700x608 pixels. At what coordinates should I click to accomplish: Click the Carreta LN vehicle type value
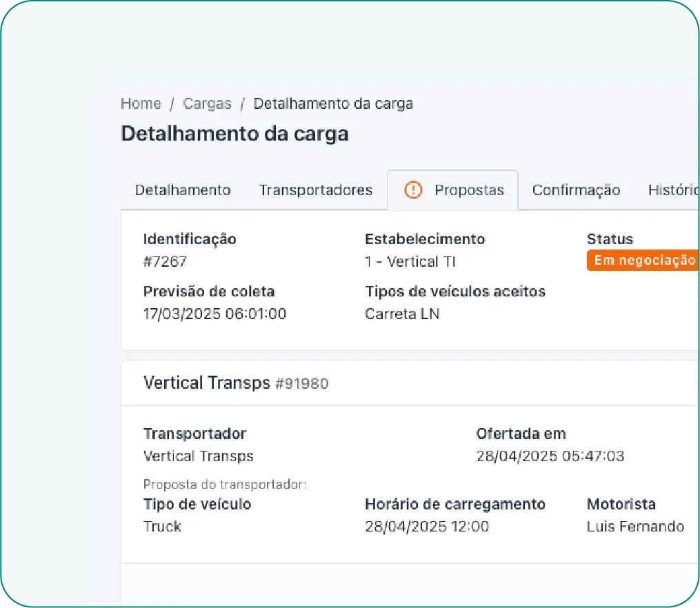point(402,314)
